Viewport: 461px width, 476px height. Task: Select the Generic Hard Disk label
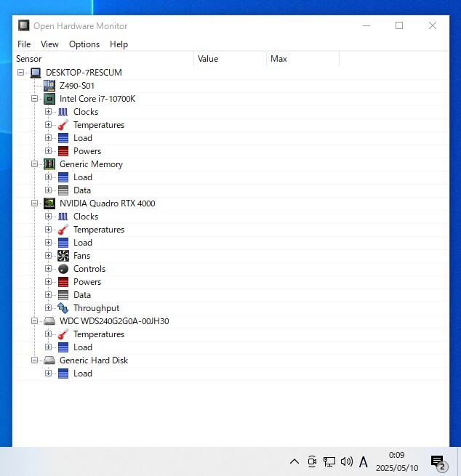tap(94, 360)
